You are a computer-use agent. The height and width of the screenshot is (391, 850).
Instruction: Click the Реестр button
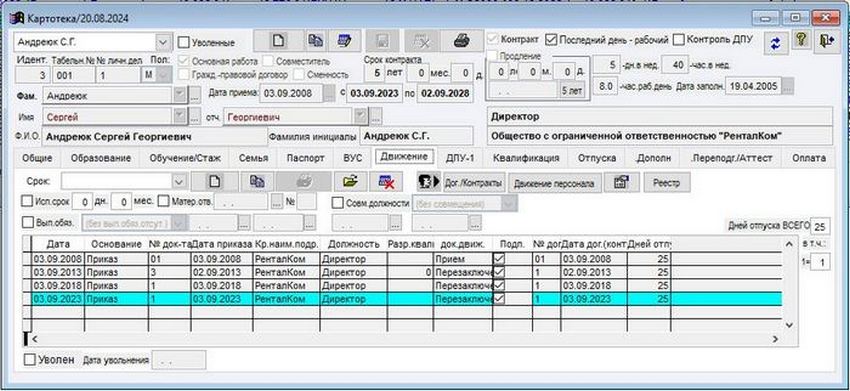667,183
